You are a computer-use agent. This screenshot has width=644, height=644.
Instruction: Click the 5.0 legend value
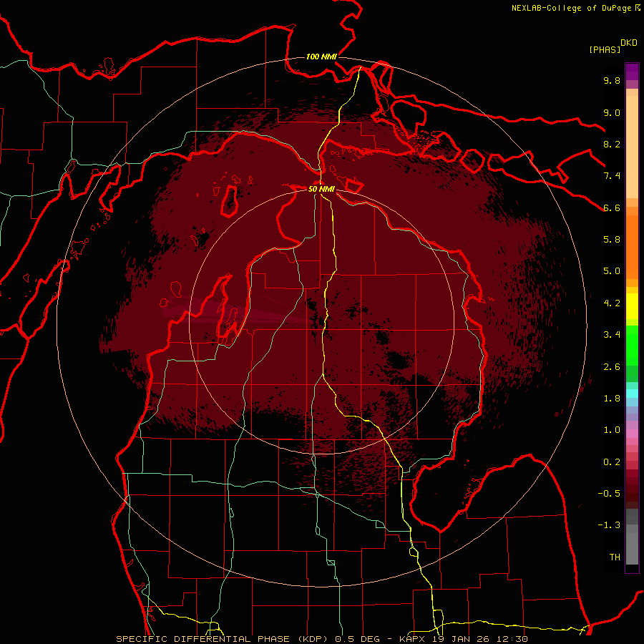tap(612, 271)
